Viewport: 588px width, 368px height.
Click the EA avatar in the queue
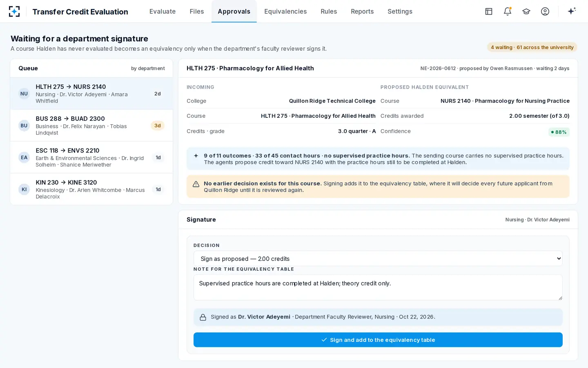[24, 157]
